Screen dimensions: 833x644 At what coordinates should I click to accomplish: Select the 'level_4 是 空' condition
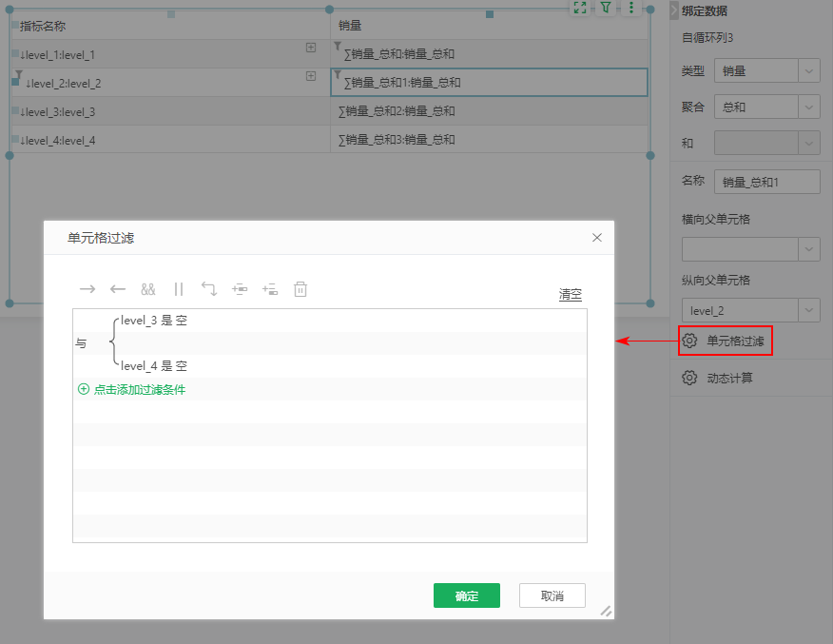tap(153, 365)
